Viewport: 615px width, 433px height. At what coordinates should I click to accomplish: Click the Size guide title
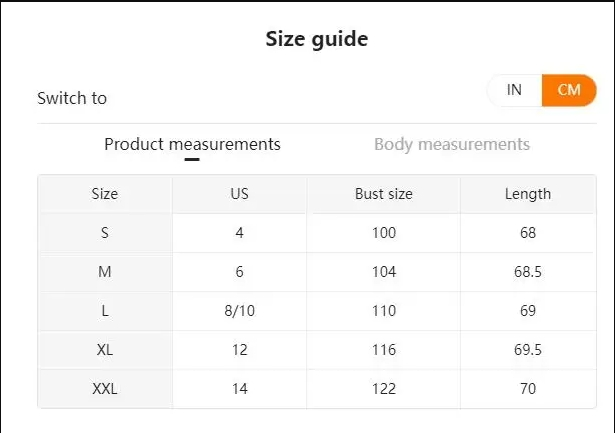tap(316, 39)
